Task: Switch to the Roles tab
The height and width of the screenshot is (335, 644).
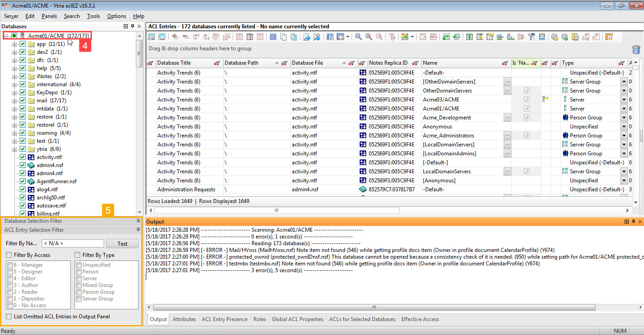Action: point(259,319)
